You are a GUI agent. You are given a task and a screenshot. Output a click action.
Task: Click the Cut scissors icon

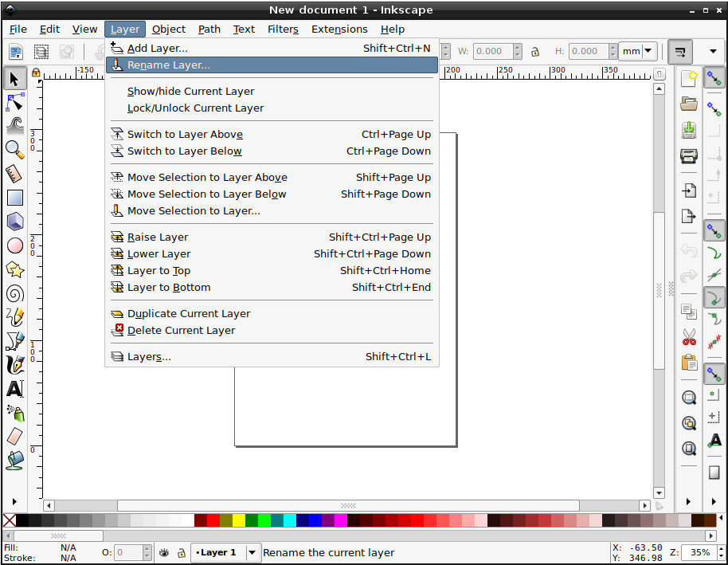(x=689, y=337)
